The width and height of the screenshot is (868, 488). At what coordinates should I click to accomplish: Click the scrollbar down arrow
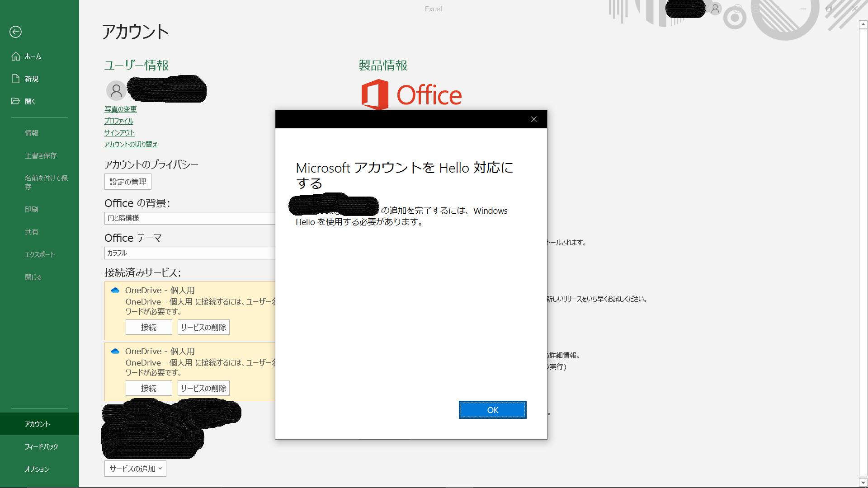coord(863,483)
